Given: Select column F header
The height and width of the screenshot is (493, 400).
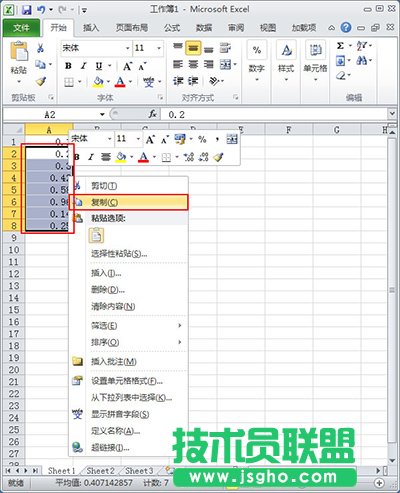Looking at the screenshot, I should 289,130.
